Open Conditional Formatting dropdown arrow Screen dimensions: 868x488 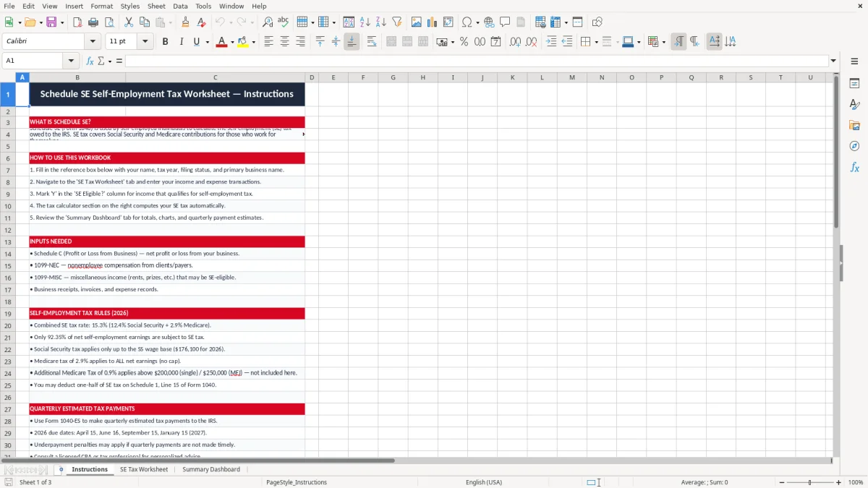click(x=663, y=42)
